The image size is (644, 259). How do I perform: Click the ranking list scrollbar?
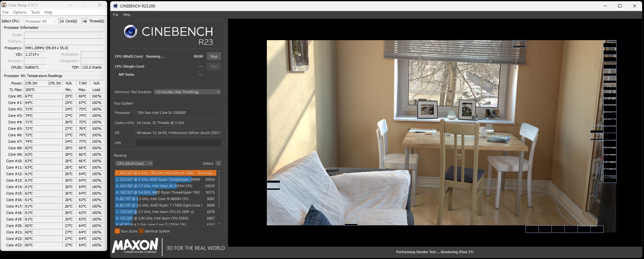[x=219, y=190]
